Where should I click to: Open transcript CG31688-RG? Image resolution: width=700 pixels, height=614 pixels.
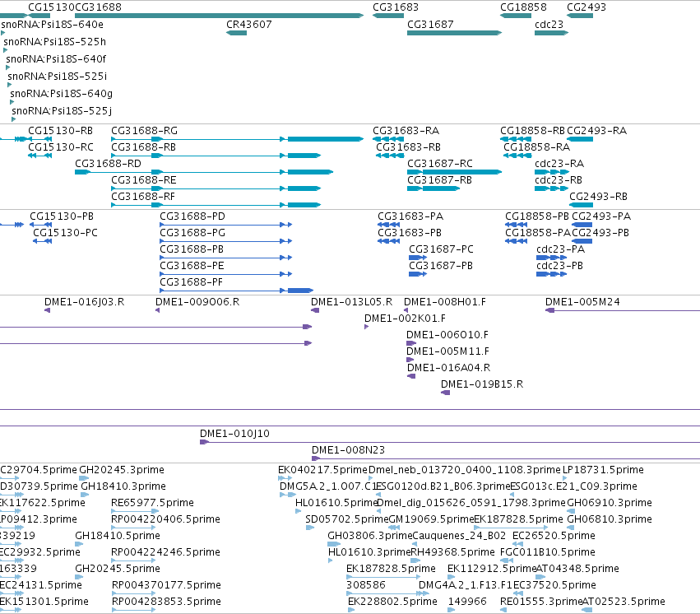[x=238, y=139]
